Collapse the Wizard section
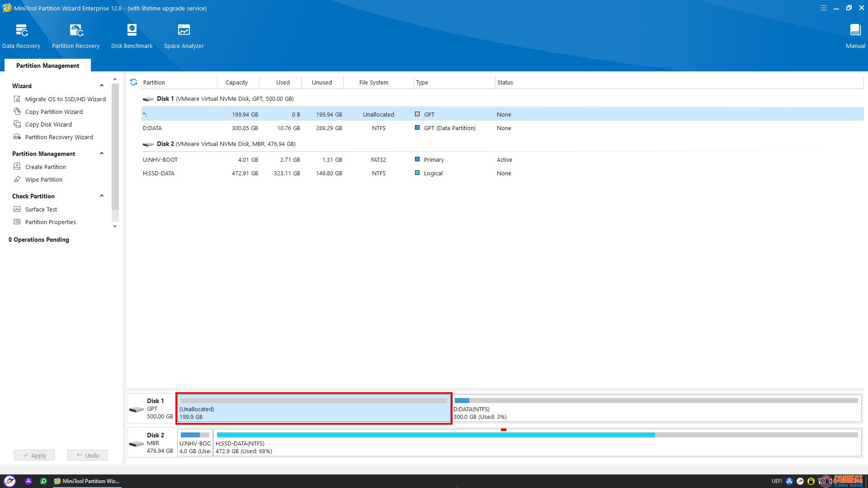 click(x=102, y=85)
